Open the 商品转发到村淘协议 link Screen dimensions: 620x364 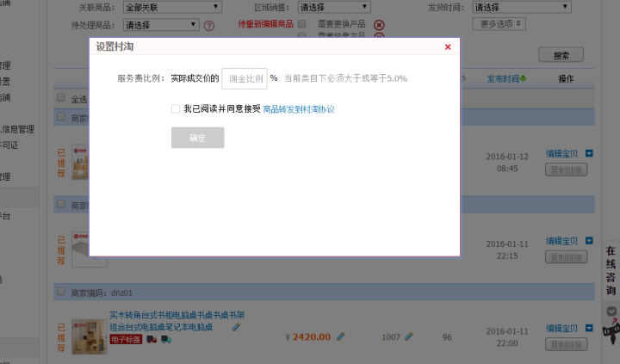[298, 109]
